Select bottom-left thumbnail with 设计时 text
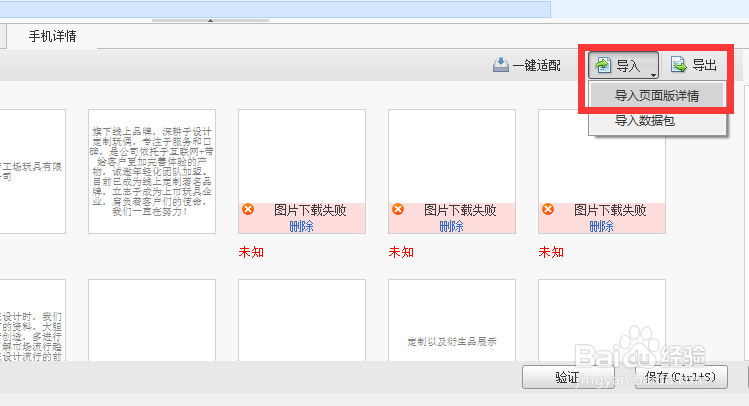This screenshot has height=406, width=749. tap(32, 320)
